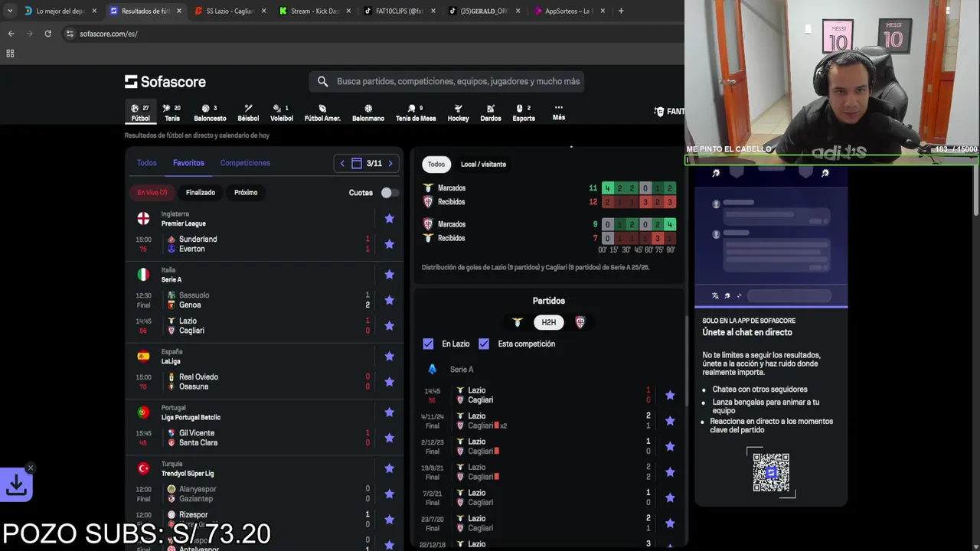
Task: Reload the browser page
Action: coord(47,34)
